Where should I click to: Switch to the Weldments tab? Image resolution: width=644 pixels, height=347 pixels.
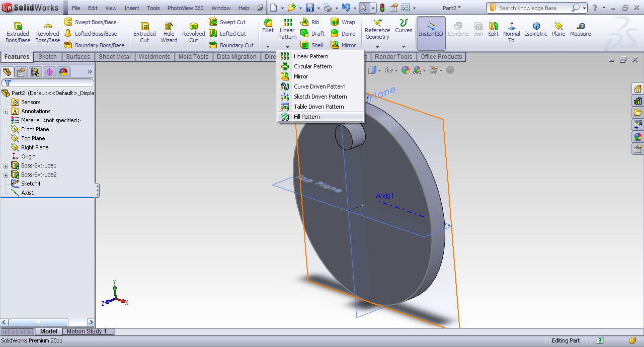(x=154, y=57)
